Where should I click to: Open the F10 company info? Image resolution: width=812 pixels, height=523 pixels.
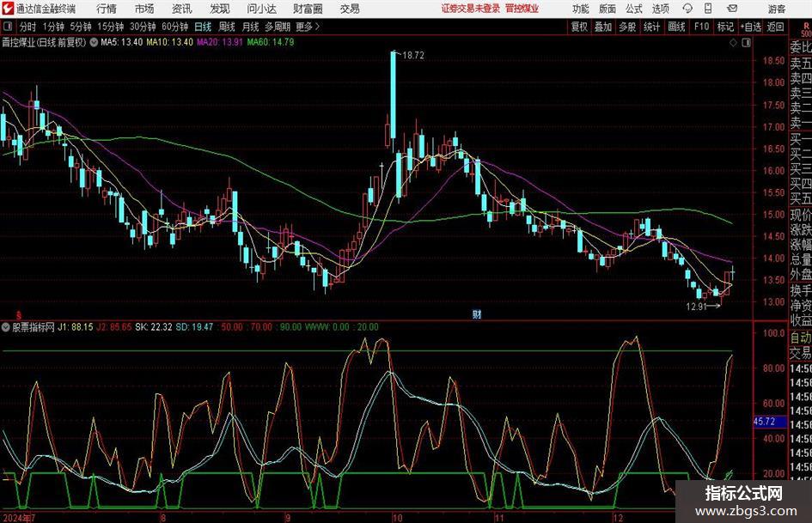tap(702, 27)
